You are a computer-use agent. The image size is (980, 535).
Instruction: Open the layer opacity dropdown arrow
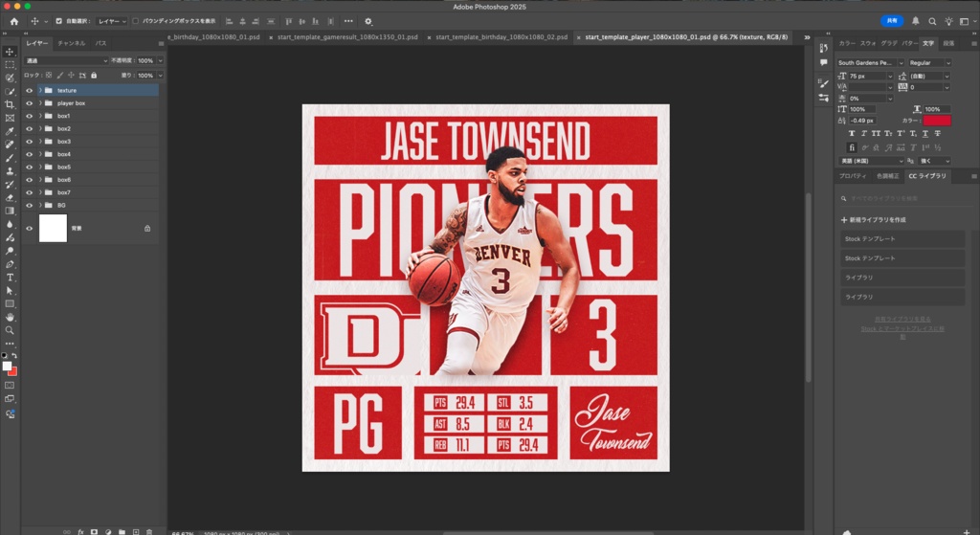[161, 60]
